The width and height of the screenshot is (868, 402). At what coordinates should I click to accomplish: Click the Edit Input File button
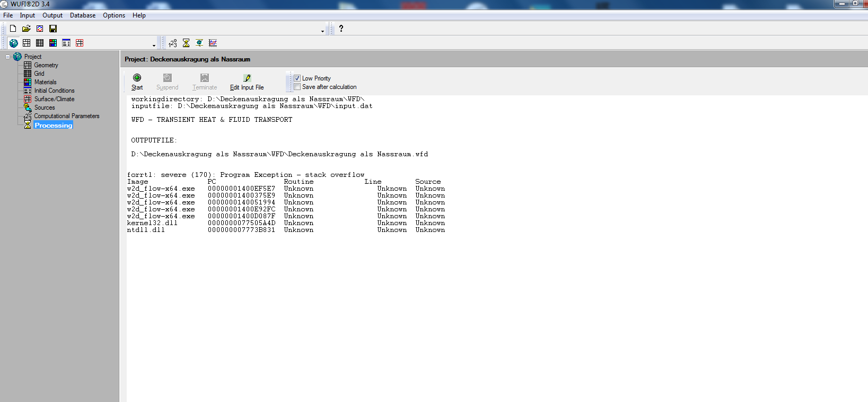pyautogui.click(x=247, y=82)
